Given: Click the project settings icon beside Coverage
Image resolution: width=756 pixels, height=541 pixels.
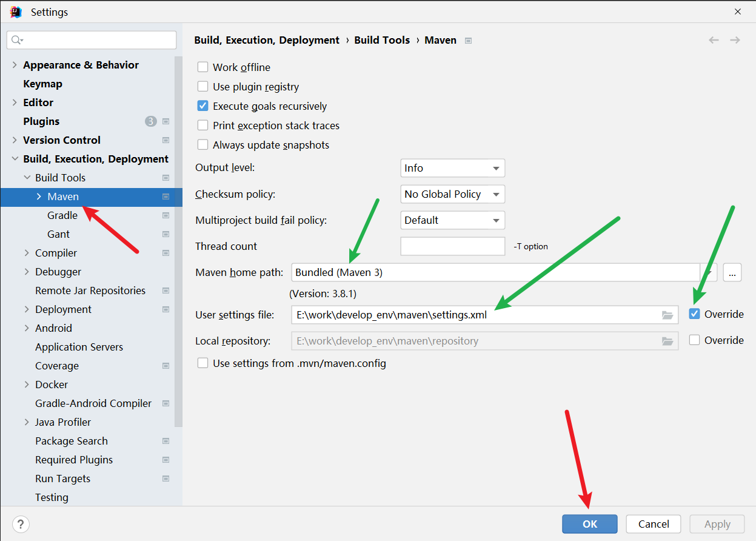Looking at the screenshot, I should pos(166,366).
